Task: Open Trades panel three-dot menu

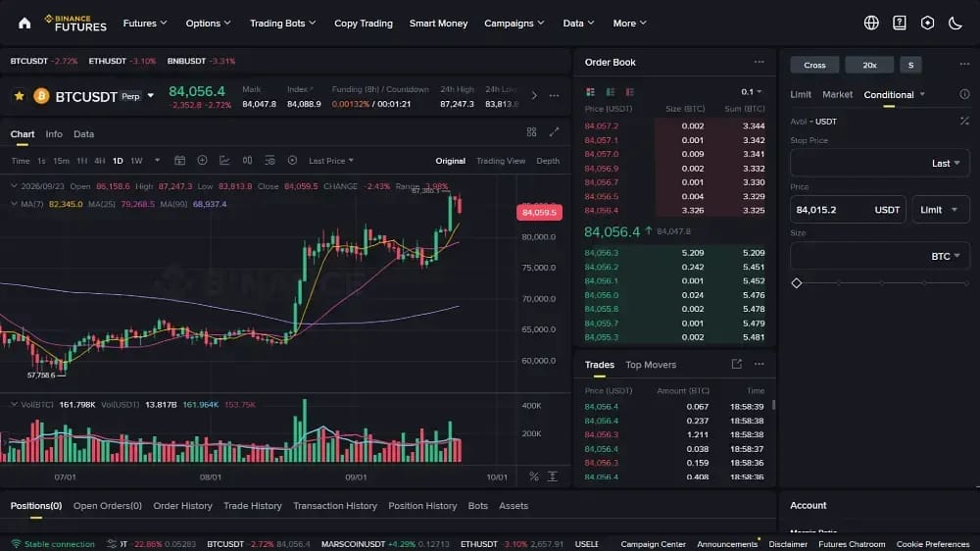Action: click(759, 364)
